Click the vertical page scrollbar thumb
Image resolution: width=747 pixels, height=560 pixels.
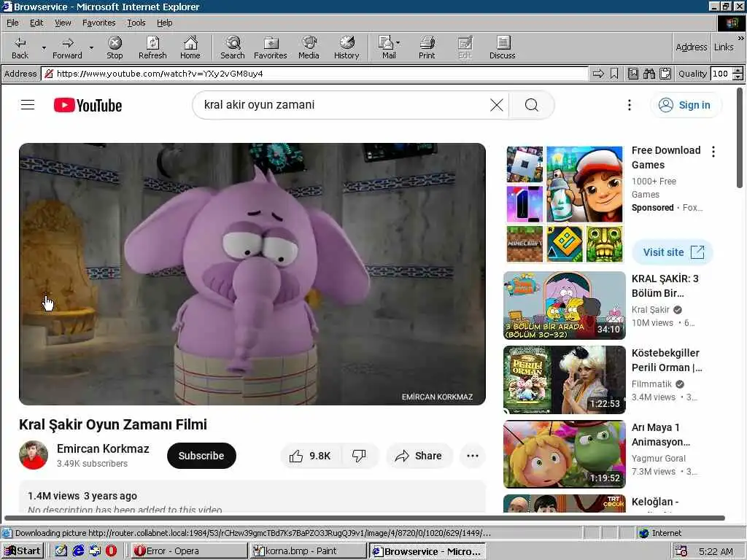(740, 138)
